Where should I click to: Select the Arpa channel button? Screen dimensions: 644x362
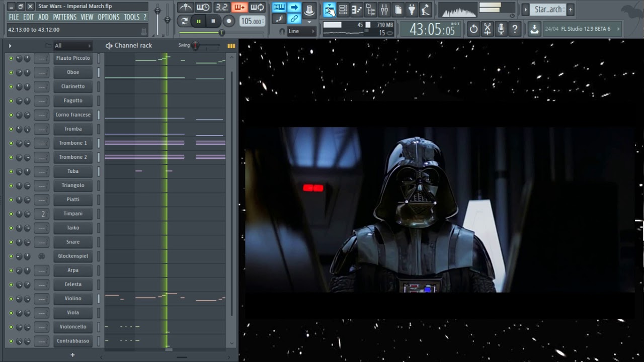point(73,270)
